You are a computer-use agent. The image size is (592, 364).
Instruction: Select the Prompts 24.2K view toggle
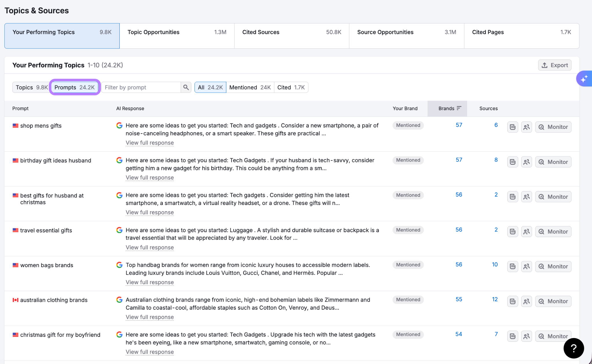coord(75,87)
